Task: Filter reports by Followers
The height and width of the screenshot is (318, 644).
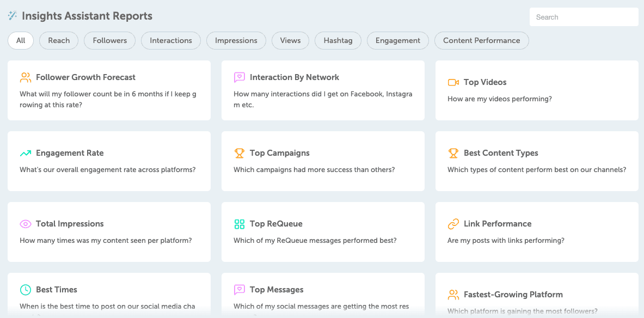Action: tap(109, 40)
